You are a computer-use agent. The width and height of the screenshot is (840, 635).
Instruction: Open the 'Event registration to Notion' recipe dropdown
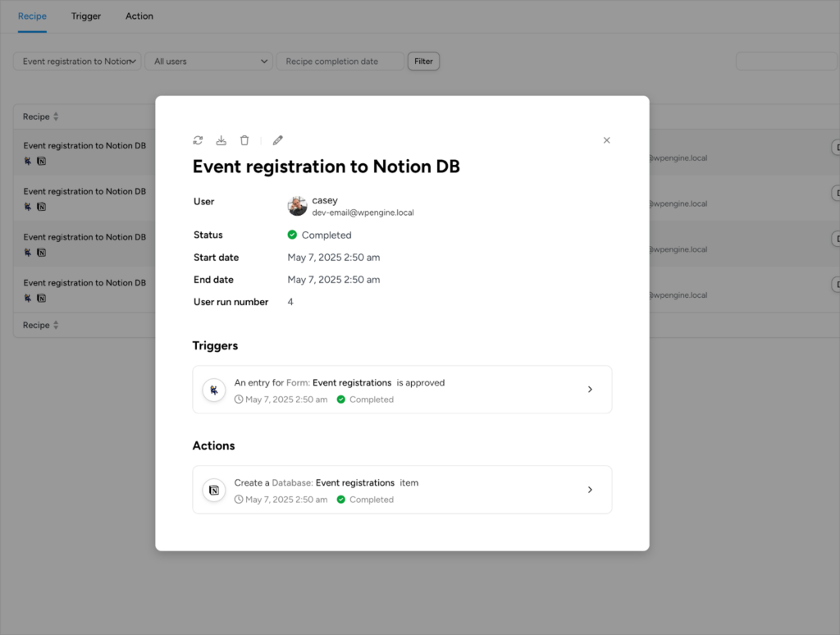click(77, 62)
